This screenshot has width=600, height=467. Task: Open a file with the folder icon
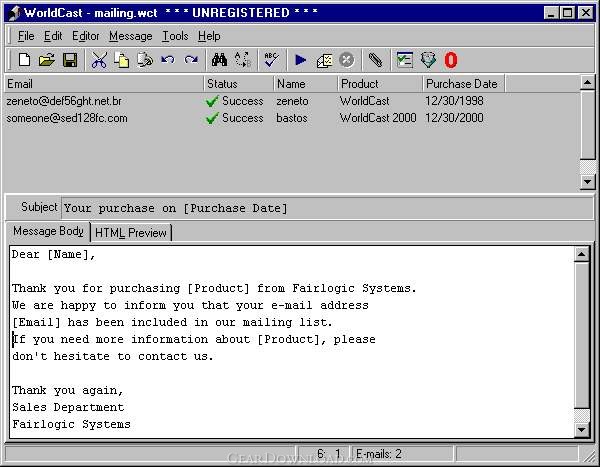pos(47,60)
